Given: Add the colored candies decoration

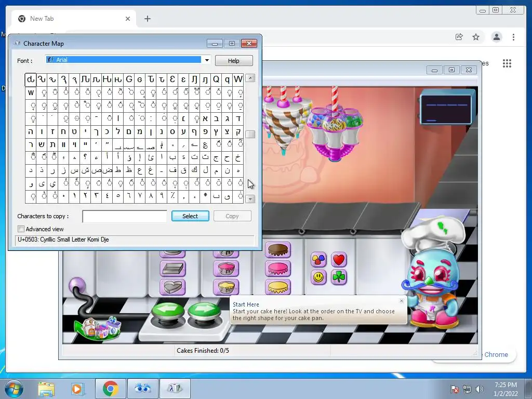Looking at the screenshot, I should (x=318, y=260).
